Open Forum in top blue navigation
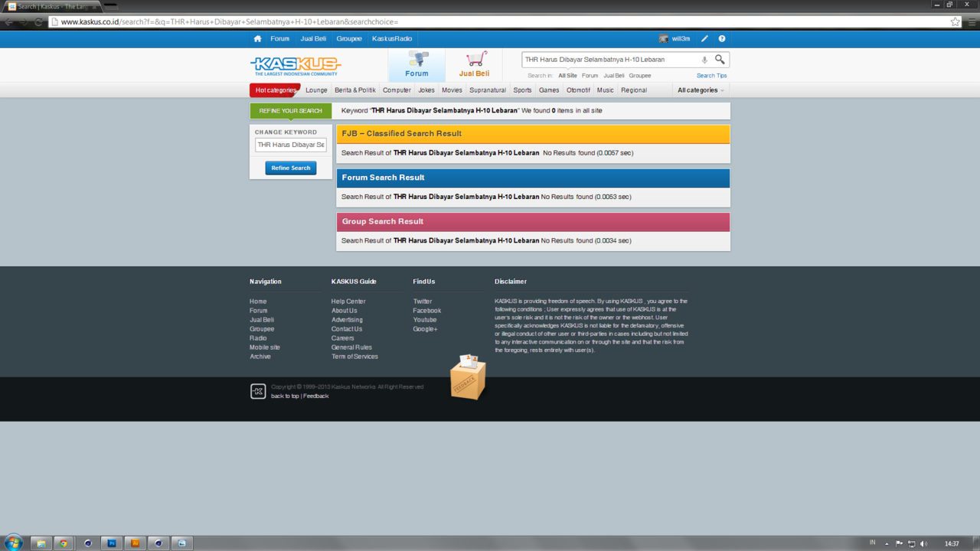The image size is (980, 551). (280, 38)
